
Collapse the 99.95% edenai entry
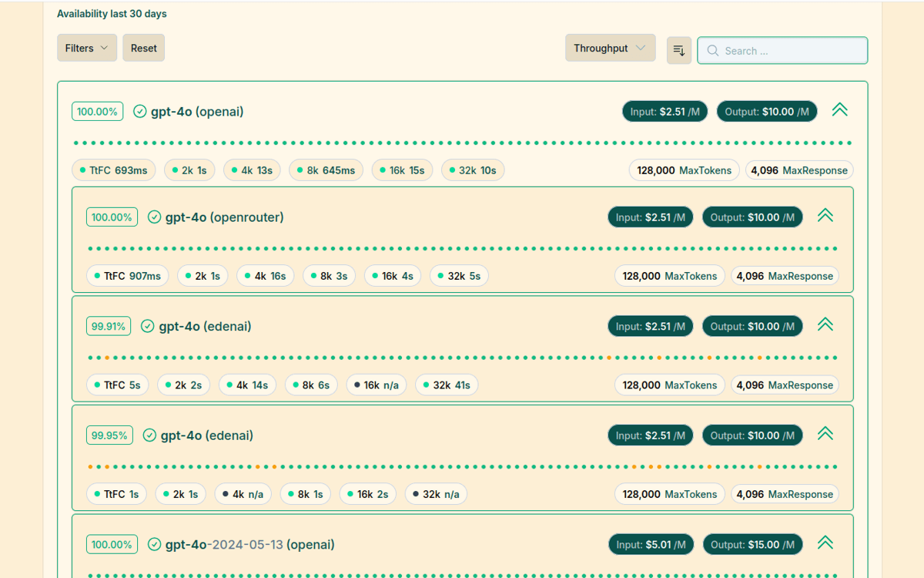click(825, 434)
